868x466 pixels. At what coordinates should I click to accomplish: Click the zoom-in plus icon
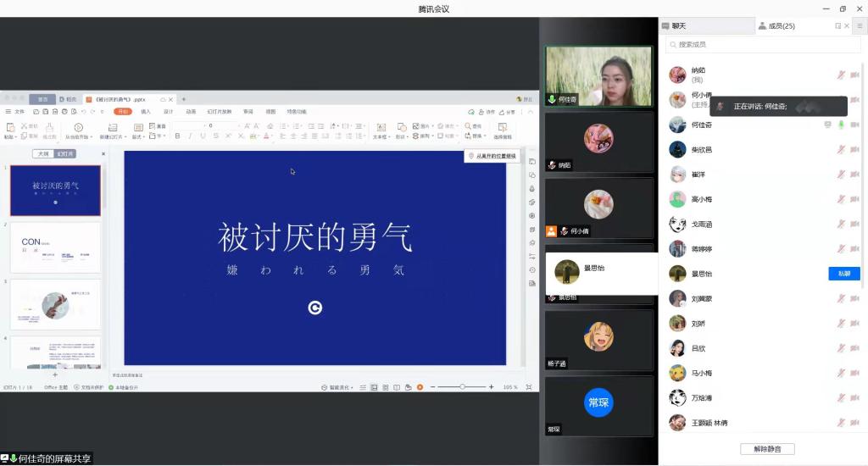(492, 387)
